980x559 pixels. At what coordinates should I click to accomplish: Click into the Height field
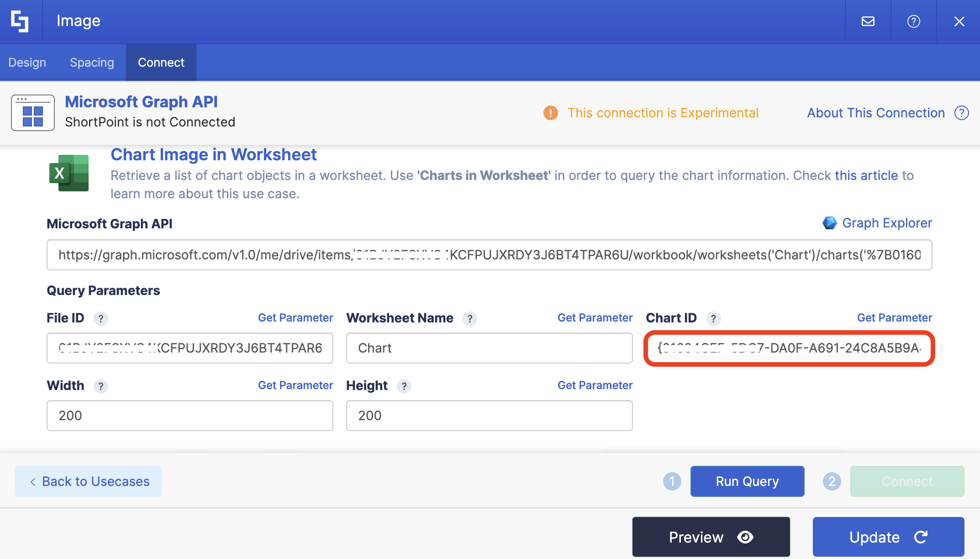pos(490,416)
